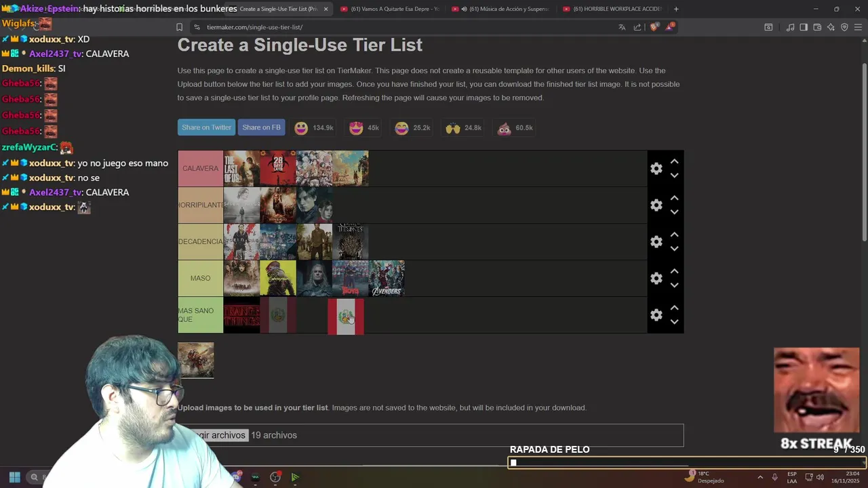Screen dimensions: 868x488
Task: Move DECADENCIA row down with arrow
Action: pyautogui.click(x=674, y=249)
